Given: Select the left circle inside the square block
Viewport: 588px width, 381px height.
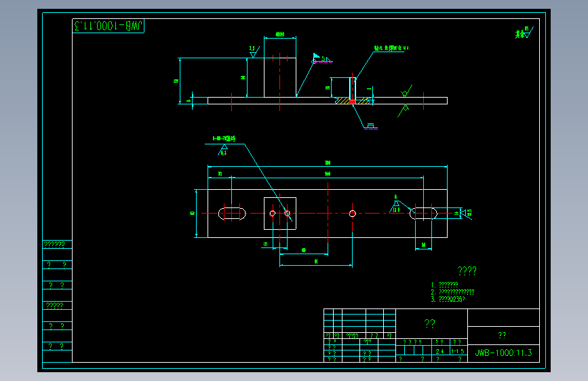Looking at the screenshot, I should coord(273,214).
